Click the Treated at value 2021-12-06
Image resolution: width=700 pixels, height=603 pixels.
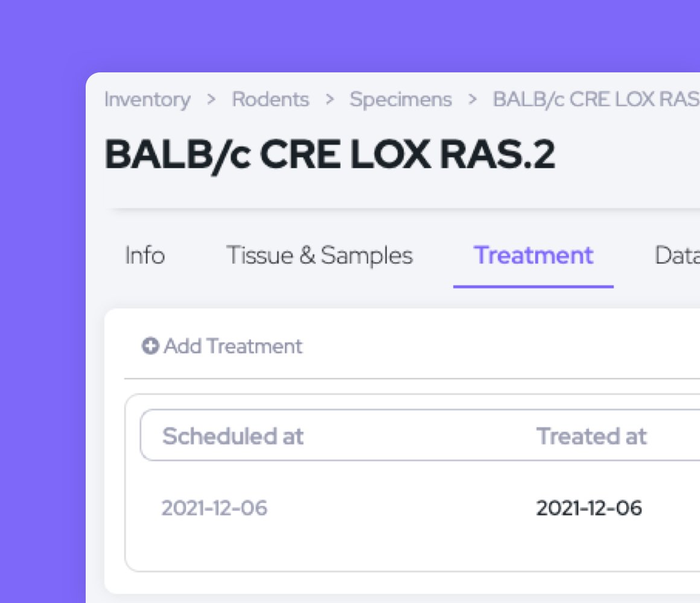coord(590,508)
